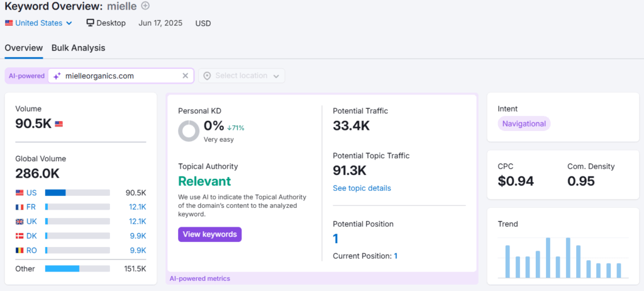This screenshot has height=291, width=644.
Task: Click the $0.94 CPC value
Action: pyautogui.click(x=516, y=181)
